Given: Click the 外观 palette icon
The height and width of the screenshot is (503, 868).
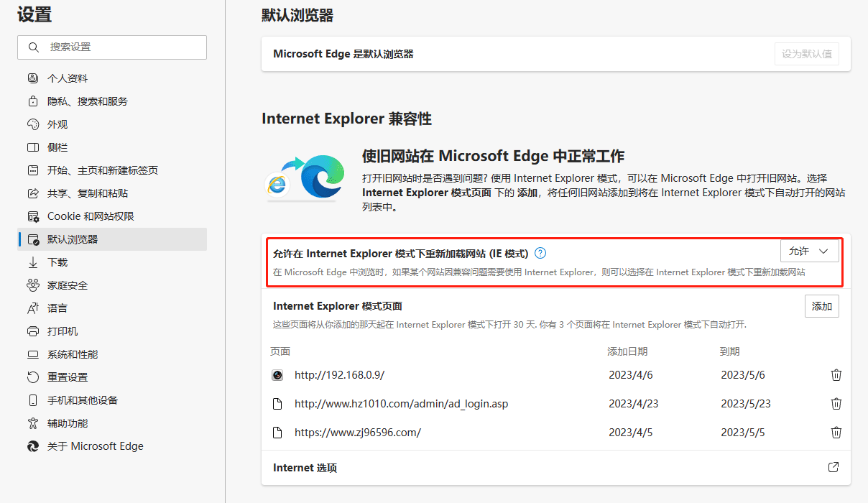Looking at the screenshot, I should pos(32,124).
